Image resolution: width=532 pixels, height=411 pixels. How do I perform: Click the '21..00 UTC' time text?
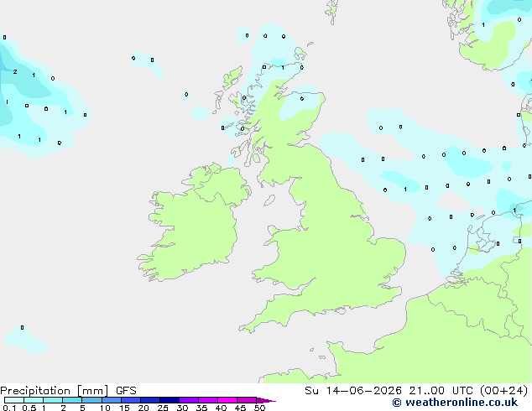441,391
